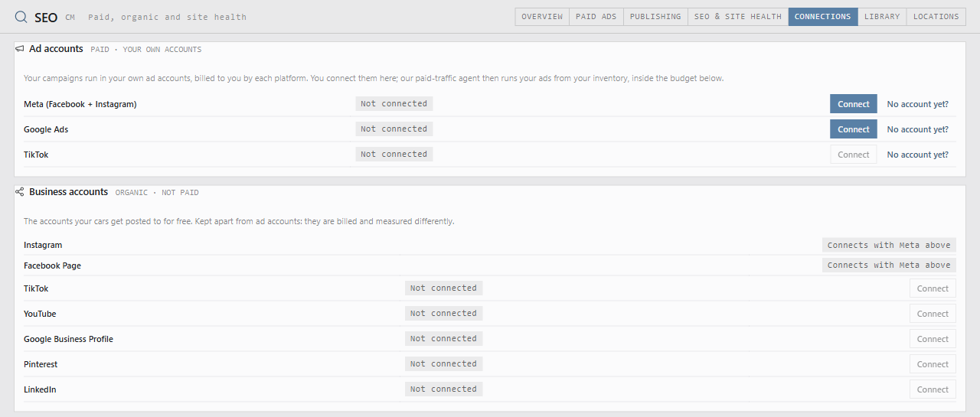
Task: Click the 'YouTube' row label
Action: point(40,314)
